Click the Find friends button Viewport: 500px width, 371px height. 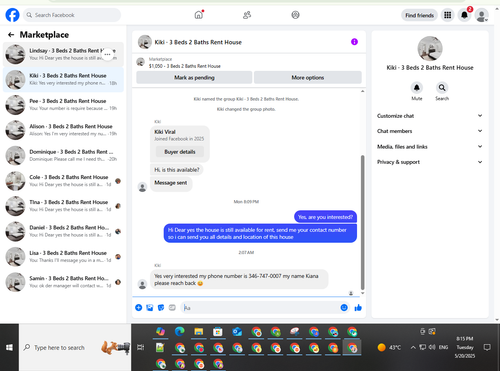pyautogui.click(x=419, y=15)
